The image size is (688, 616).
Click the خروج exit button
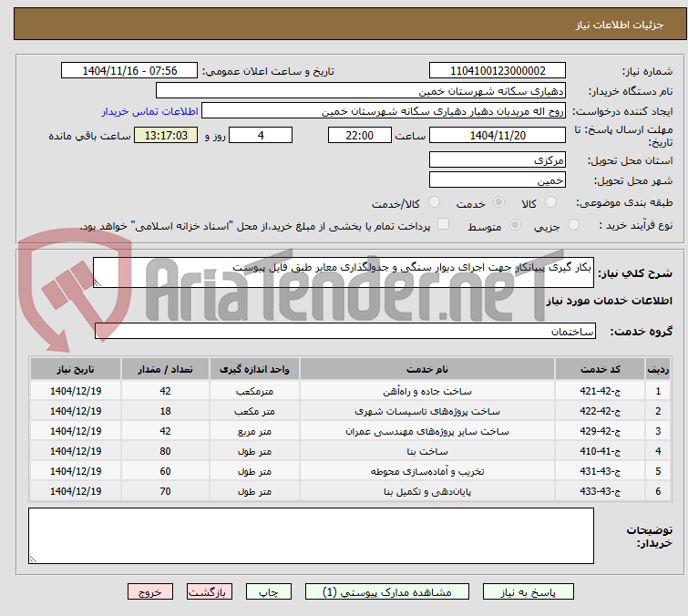[x=150, y=592]
